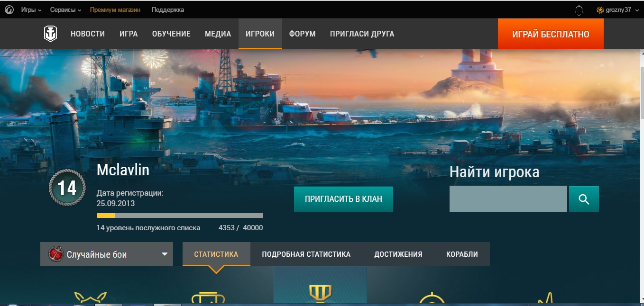Image resolution: width=644 pixels, height=306 pixels.
Task: Open ПРИГЛАСИ ДРУГА menu item
Action: point(362,34)
